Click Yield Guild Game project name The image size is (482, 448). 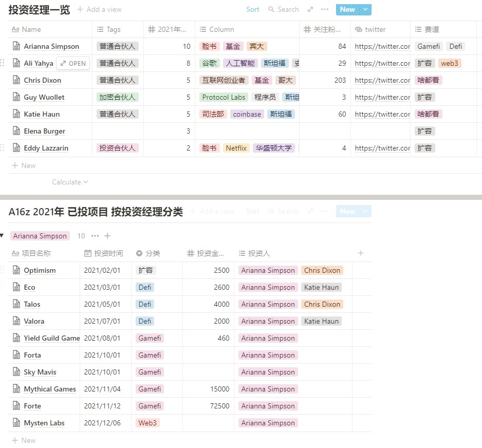[x=51, y=338]
